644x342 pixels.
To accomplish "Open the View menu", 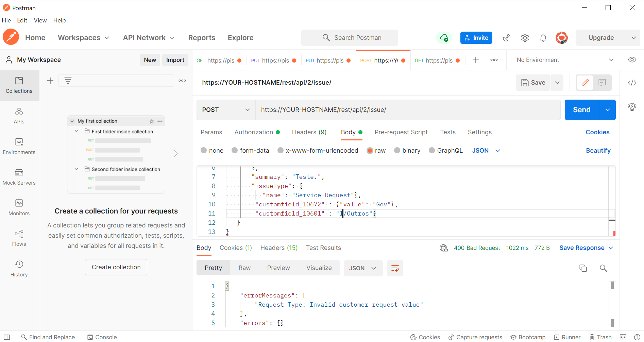I will (40, 20).
